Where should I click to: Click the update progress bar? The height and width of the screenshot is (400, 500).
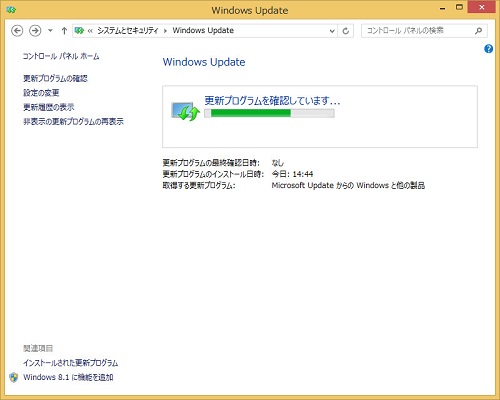point(269,113)
